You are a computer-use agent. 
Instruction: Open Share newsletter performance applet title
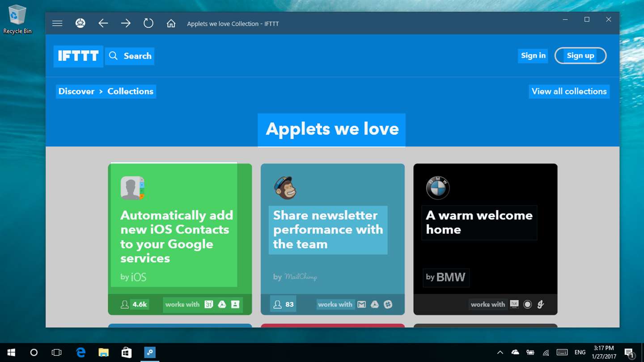click(328, 230)
